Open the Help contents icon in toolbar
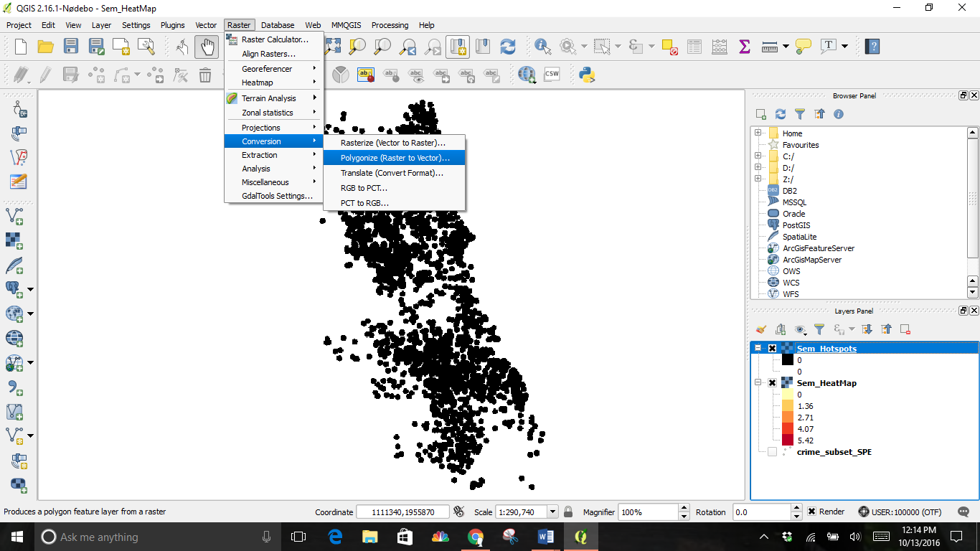The height and width of the screenshot is (551, 980). click(x=872, y=47)
